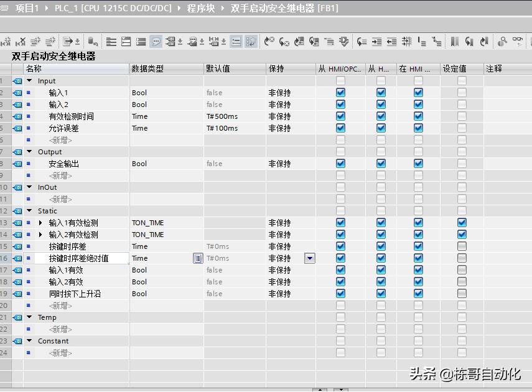Viewport: 532px width, 392px height.
Task: Click the expand all members toolbar icon
Action: tap(110, 41)
